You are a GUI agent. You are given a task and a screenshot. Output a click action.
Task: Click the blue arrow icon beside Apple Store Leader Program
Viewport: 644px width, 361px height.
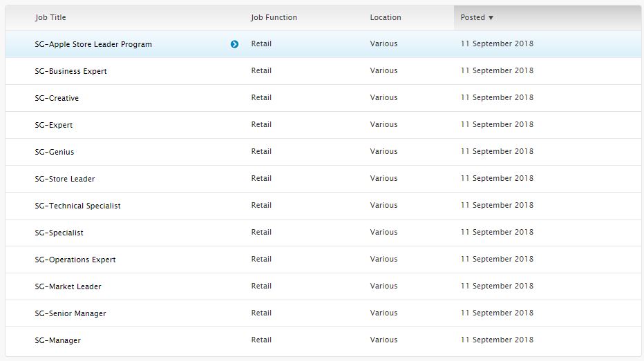(x=234, y=44)
